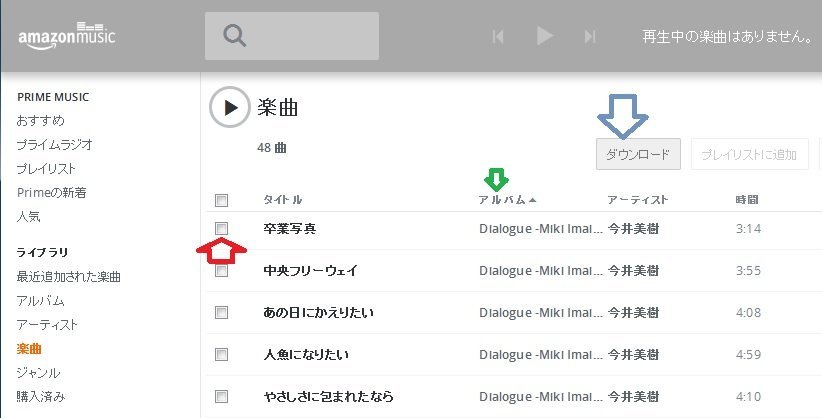This screenshot has height=418, width=822.
Task: Tick the select-all checkbox in header row
Action: (221, 200)
